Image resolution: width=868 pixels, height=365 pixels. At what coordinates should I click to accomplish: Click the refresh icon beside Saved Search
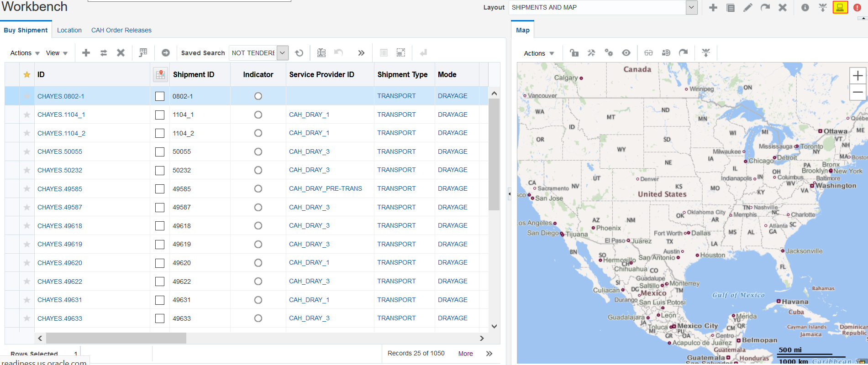click(299, 53)
